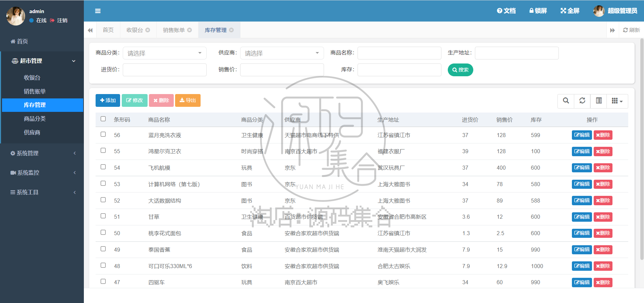Screen dimensions: 644x303
Task: Expand the 系统工具 sidebar menu
Action: coord(42,192)
